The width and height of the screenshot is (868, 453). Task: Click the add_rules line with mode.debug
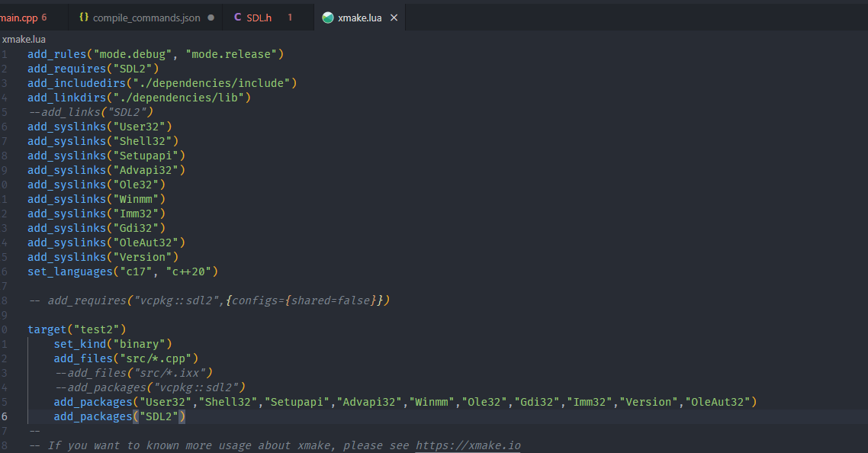(x=156, y=54)
